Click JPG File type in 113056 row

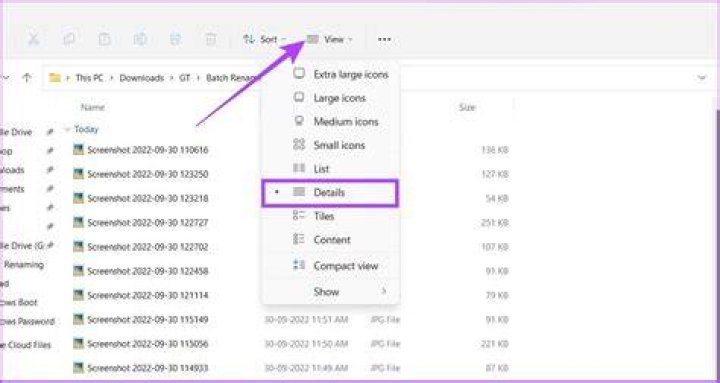[385, 344]
